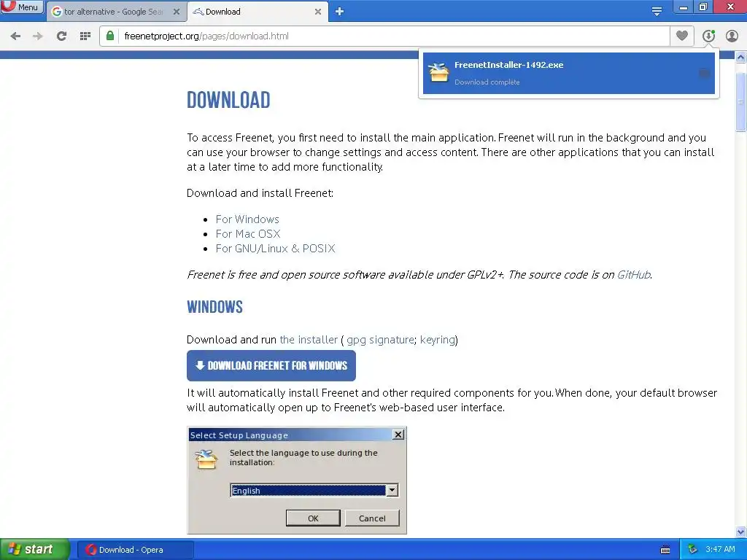The width and height of the screenshot is (747, 560).
Task: Click the scrollbar up arrow
Action: (x=740, y=58)
